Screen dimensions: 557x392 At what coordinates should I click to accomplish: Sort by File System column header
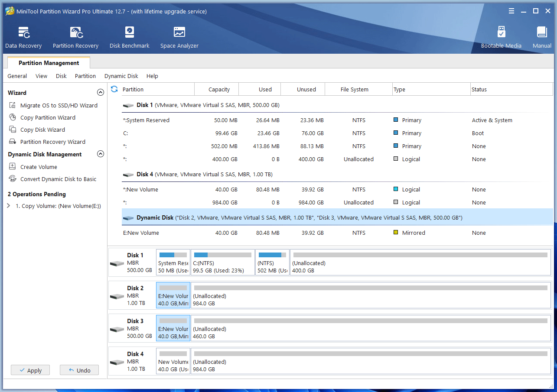click(x=358, y=90)
